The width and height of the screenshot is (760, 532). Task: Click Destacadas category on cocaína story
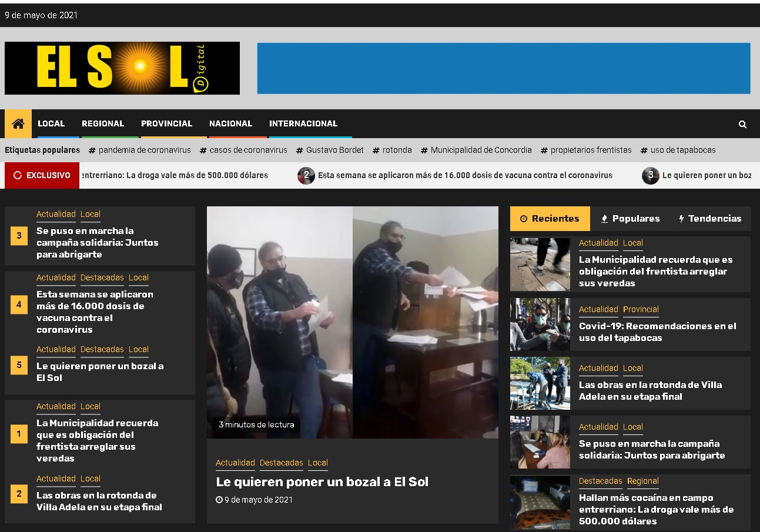[x=601, y=481]
